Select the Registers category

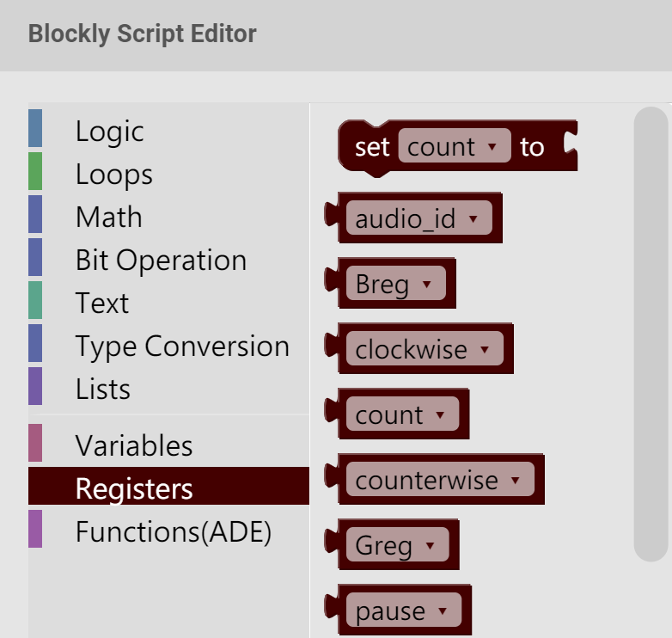pyautogui.click(x=168, y=486)
